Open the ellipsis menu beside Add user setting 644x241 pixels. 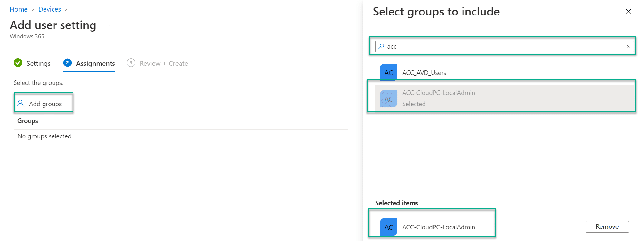[112, 25]
